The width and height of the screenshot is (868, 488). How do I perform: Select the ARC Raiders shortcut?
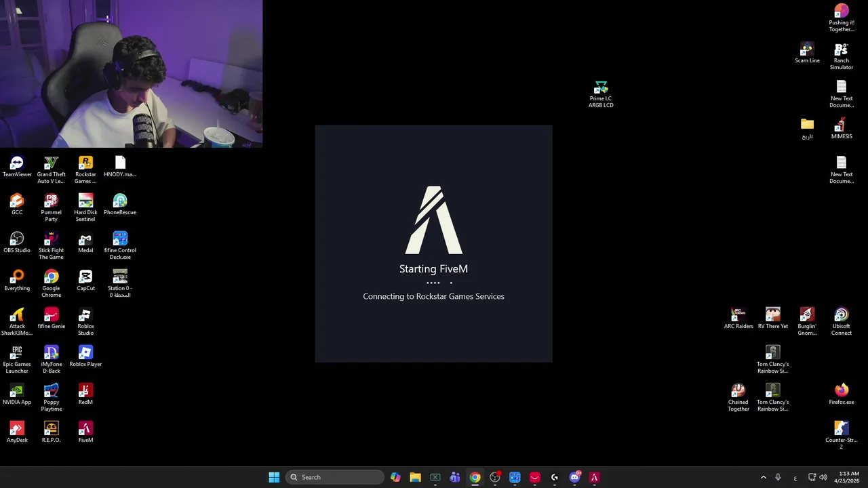pyautogui.click(x=738, y=319)
